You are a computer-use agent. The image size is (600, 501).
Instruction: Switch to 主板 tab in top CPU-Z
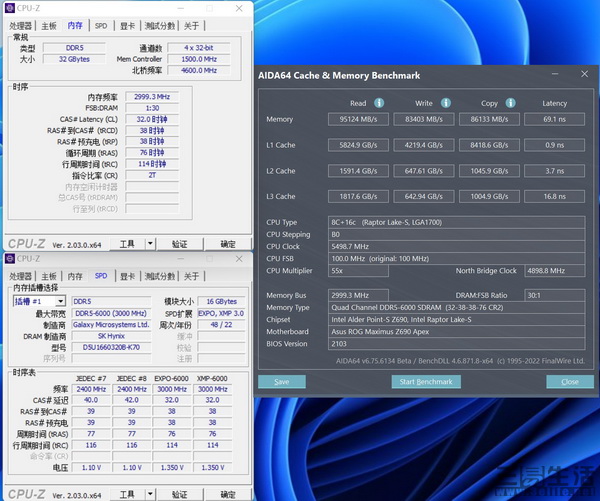point(49,26)
